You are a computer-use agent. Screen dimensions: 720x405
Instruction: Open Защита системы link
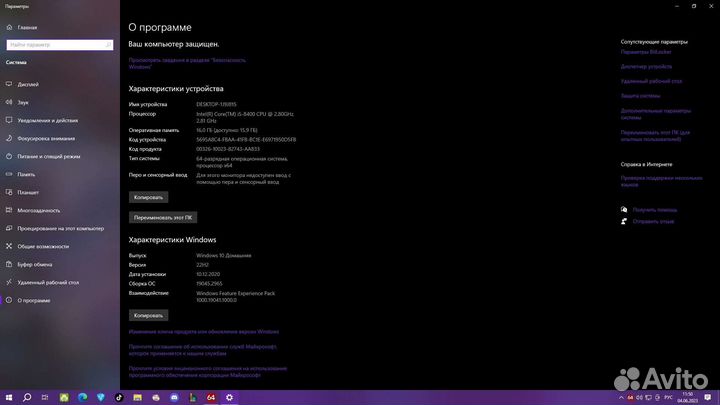(640, 96)
